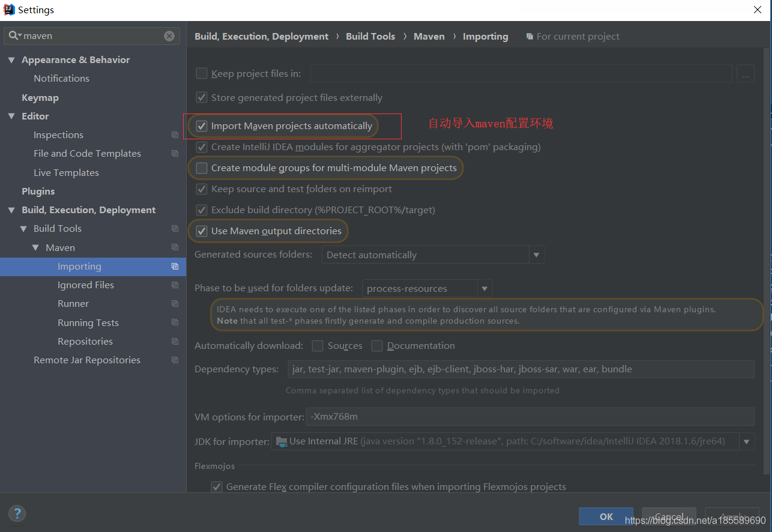
Task: Open Plugins settings page
Action: click(38, 192)
